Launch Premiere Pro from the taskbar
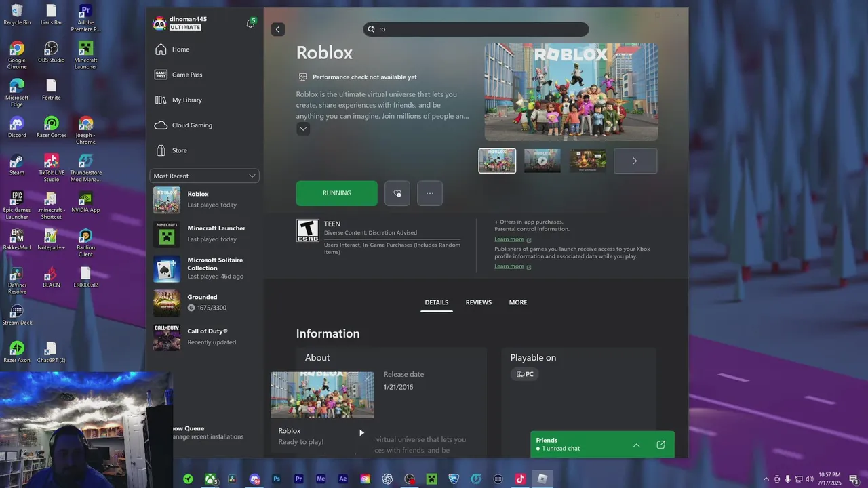The width and height of the screenshot is (868, 488). pos(298,479)
